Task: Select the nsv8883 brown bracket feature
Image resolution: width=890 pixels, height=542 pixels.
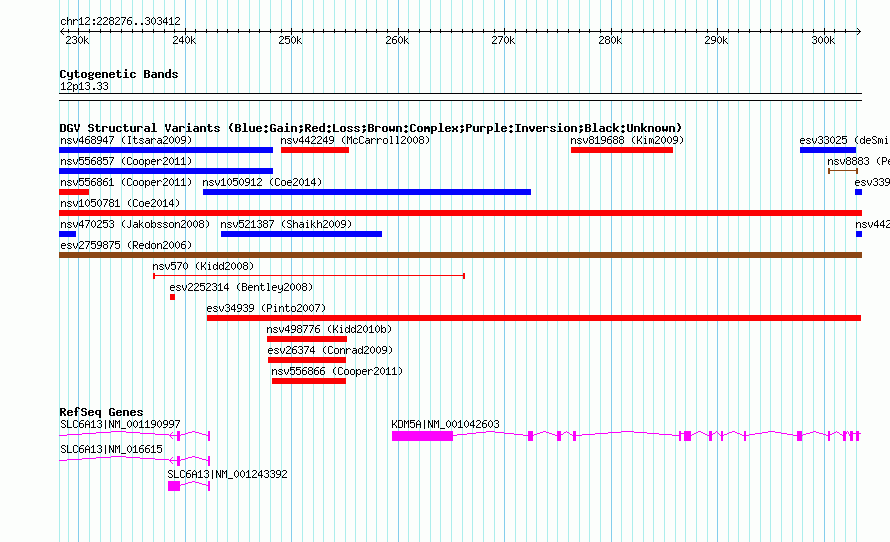Action: [x=843, y=171]
